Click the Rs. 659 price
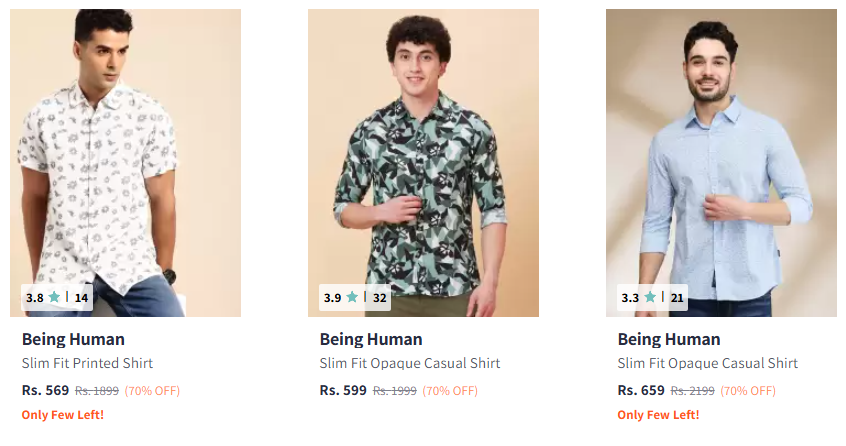846x446 pixels. [x=641, y=390]
